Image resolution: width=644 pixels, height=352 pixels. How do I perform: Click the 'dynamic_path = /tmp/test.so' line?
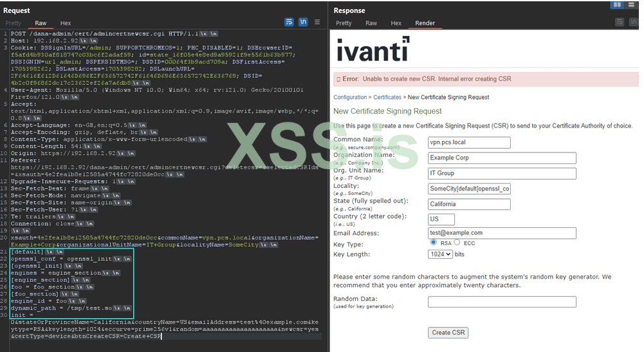[x=71, y=308]
